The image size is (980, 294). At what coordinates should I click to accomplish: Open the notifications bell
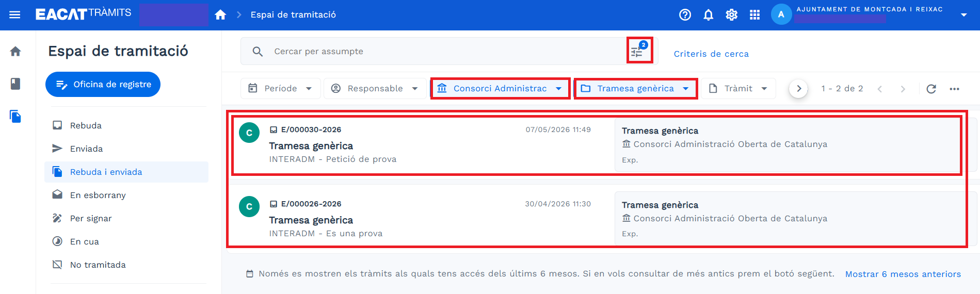point(709,15)
